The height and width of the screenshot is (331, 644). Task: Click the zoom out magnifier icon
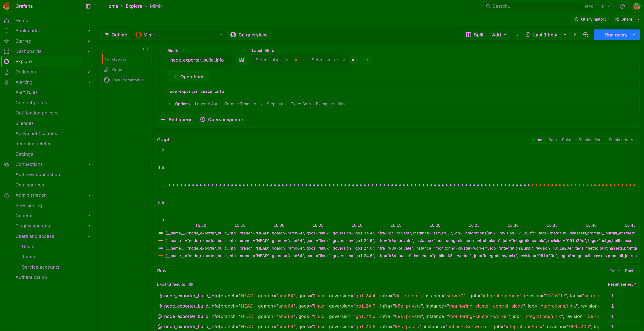[585, 35]
